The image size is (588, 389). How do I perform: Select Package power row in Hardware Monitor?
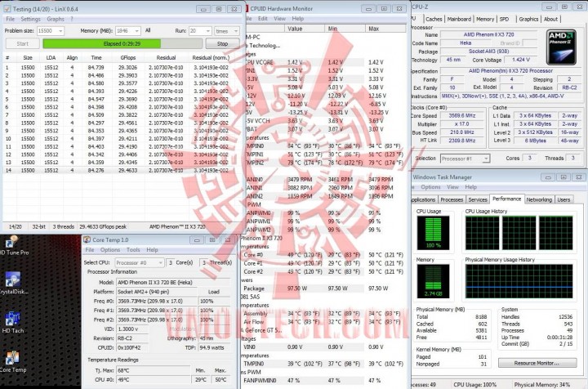click(324, 288)
